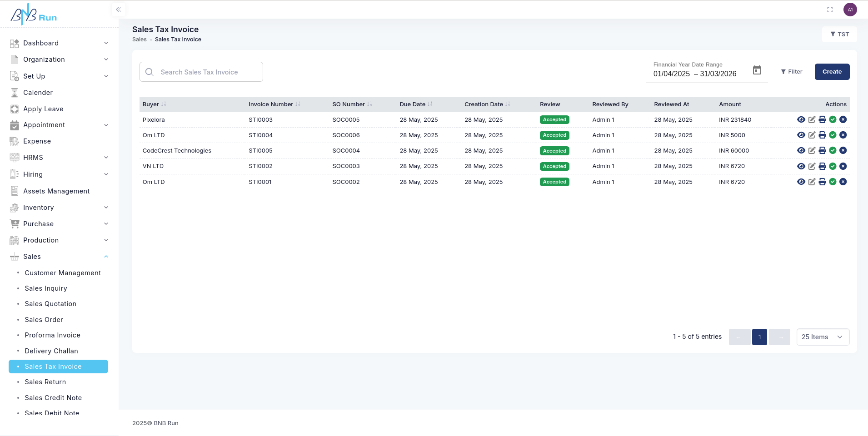Image resolution: width=868 pixels, height=436 pixels.
Task: Collapse the sidebar with double-chevron icon
Action: [118, 10]
